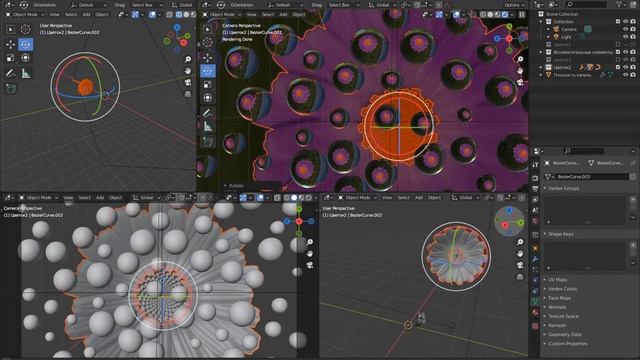Choose the Move tool in top-left viewport
Viewport: 640px width, 360px height.
pyautogui.click(x=11, y=44)
